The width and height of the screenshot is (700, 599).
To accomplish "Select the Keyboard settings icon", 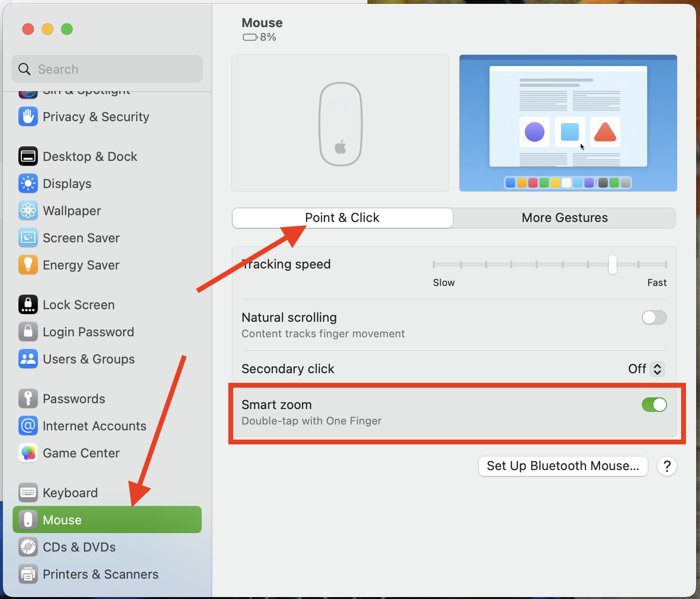I will (28, 492).
